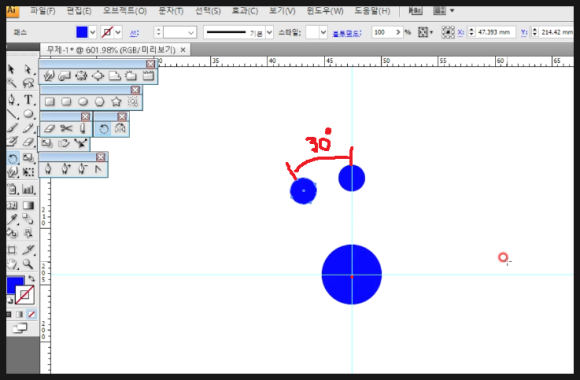
Task: Reset to default fill and stroke
Action: click(x=10, y=301)
